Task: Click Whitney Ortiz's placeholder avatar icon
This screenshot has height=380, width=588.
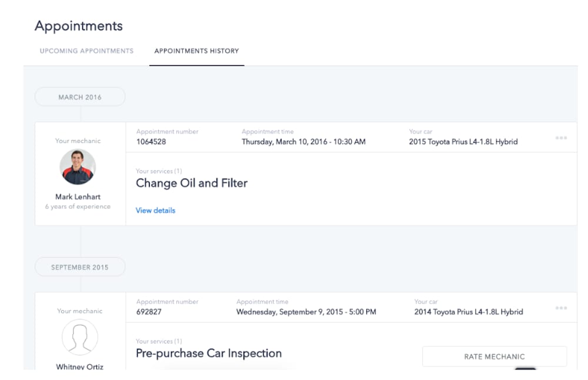Action: [80, 337]
